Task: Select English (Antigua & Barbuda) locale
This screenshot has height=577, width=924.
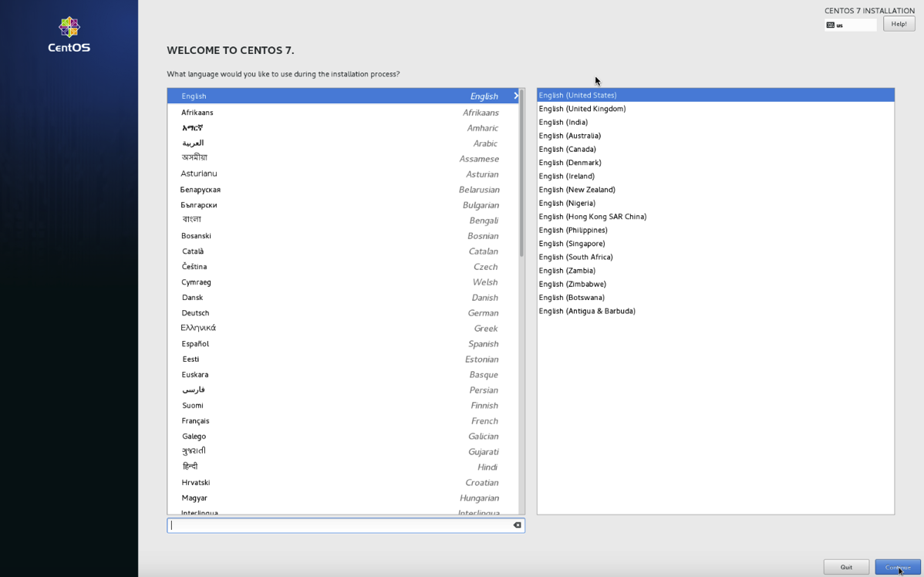Action: pos(716,311)
